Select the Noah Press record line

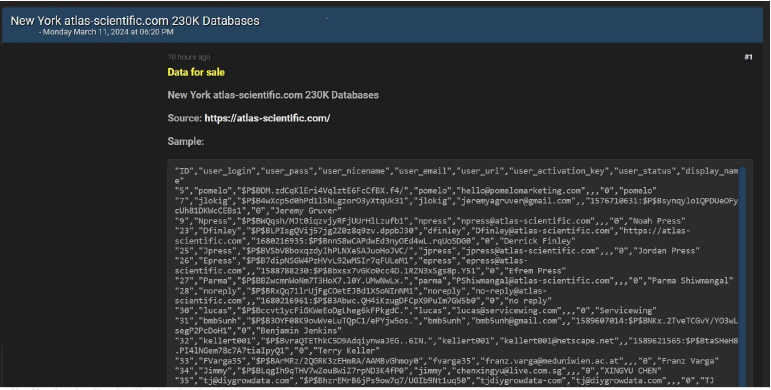click(x=430, y=221)
